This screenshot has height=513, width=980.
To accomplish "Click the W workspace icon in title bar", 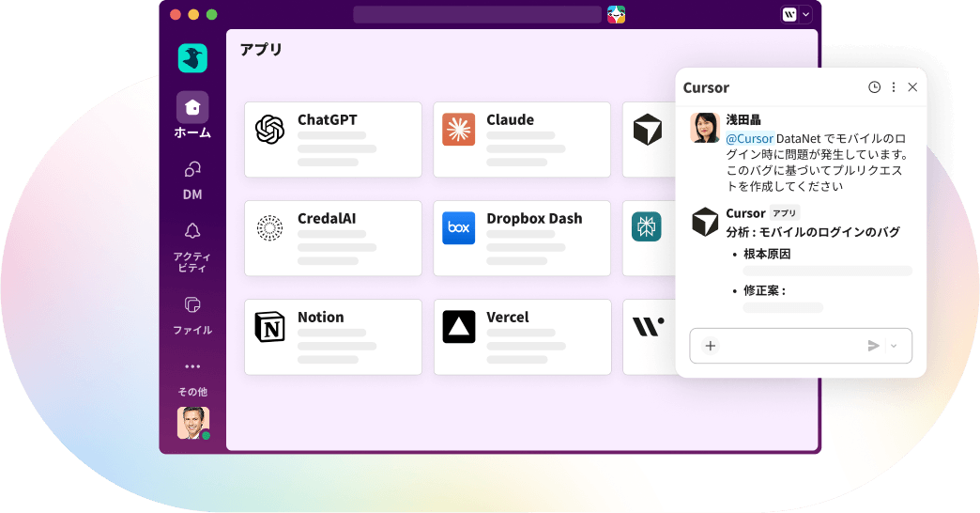I will (789, 14).
